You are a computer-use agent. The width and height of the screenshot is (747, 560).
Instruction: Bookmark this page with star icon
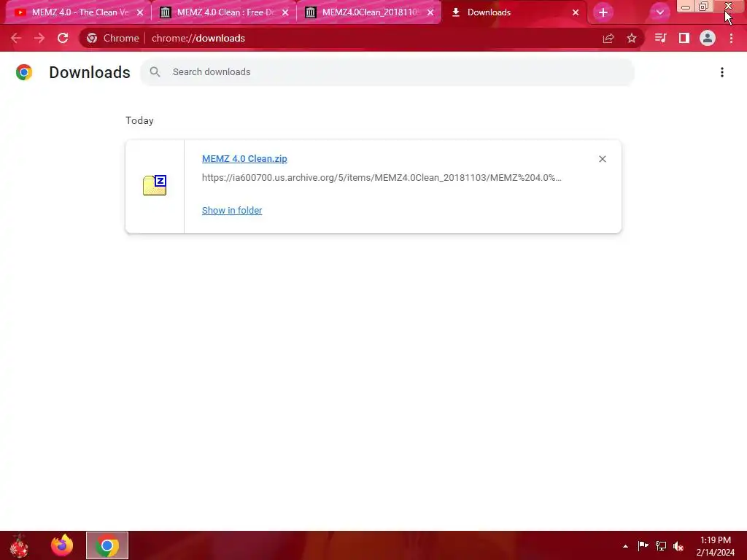(632, 38)
